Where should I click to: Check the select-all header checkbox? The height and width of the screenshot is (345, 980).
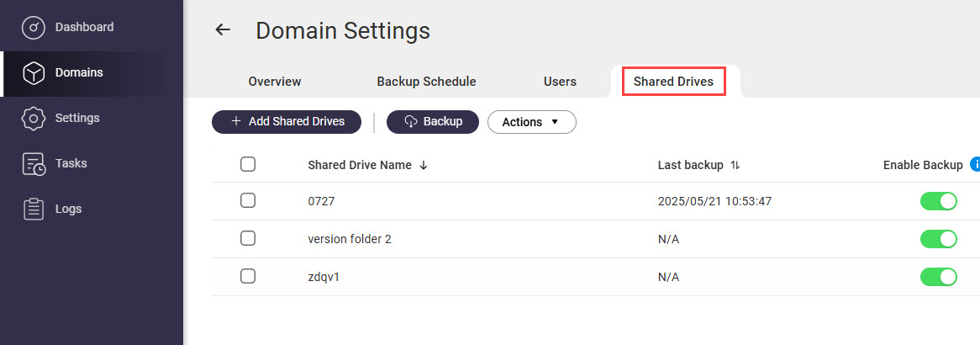tap(248, 165)
